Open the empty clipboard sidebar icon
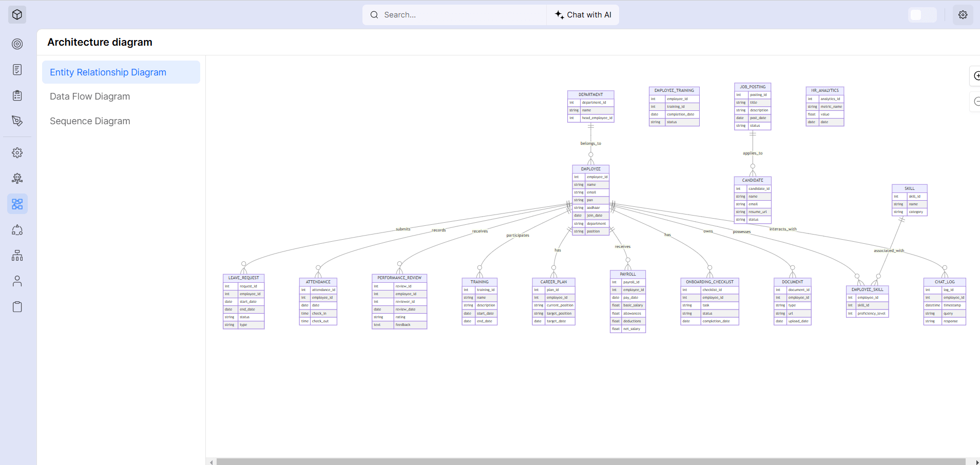The height and width of the screenshot is (465, 980). pyautogui.click(x=17, y=307)
